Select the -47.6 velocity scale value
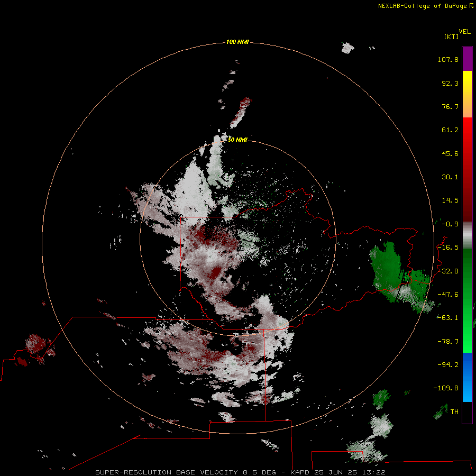 (x=448, y=295)
